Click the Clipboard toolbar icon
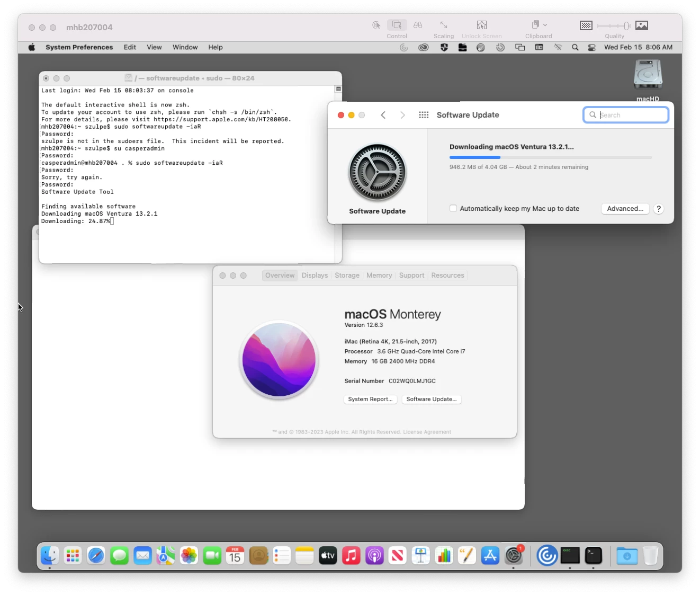Image resolution: width=700 pixels, height=595 pixels. point(535,24)
